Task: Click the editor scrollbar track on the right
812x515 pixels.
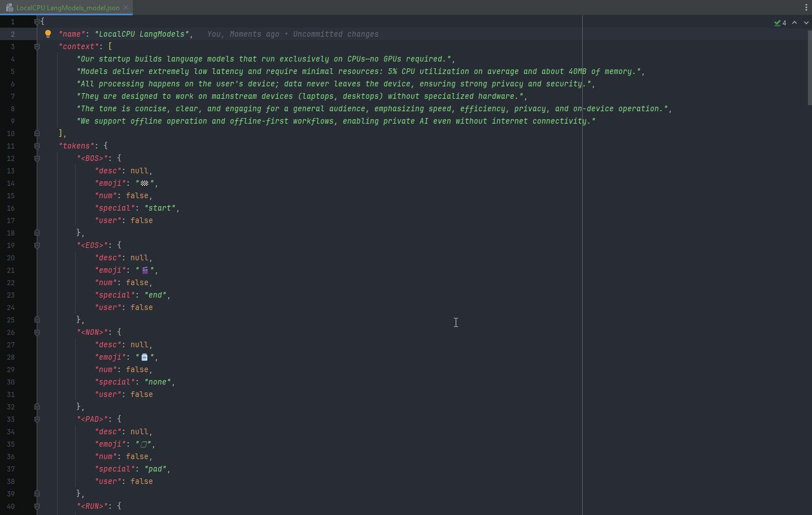Action: [x=809, y=226]
